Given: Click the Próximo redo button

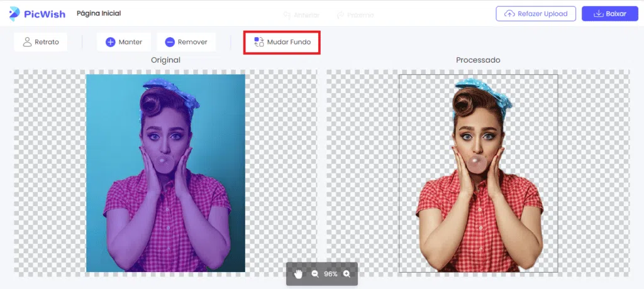Looking at the screenshot, I should (x=355, y=15).
